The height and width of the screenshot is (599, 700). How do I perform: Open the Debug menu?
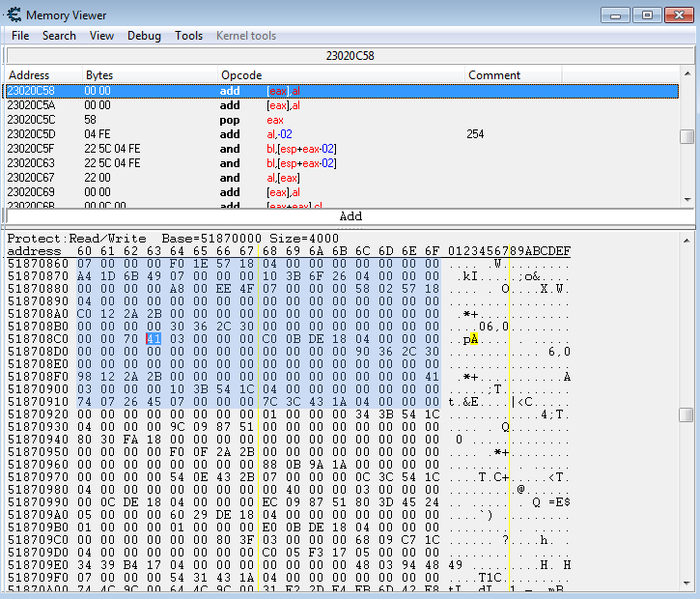tap(144, 36)
